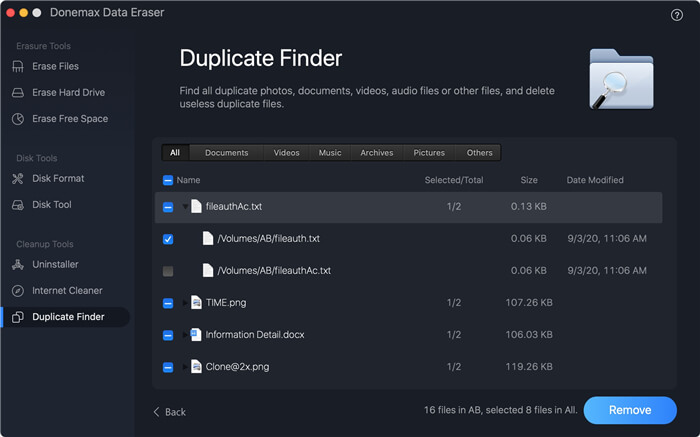Select the Clone@2x.png file name

[238, 367]
